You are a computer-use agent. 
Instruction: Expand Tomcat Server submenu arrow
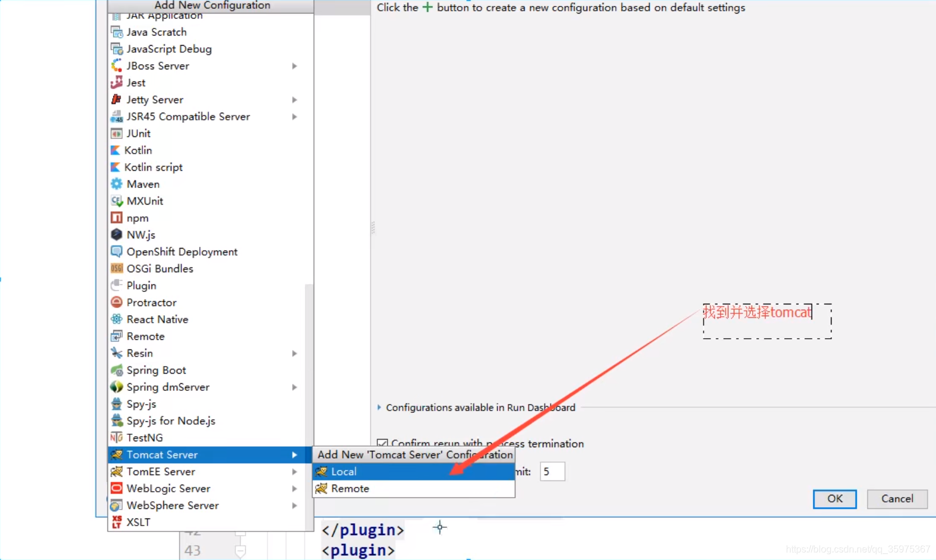tap(294, 454)
